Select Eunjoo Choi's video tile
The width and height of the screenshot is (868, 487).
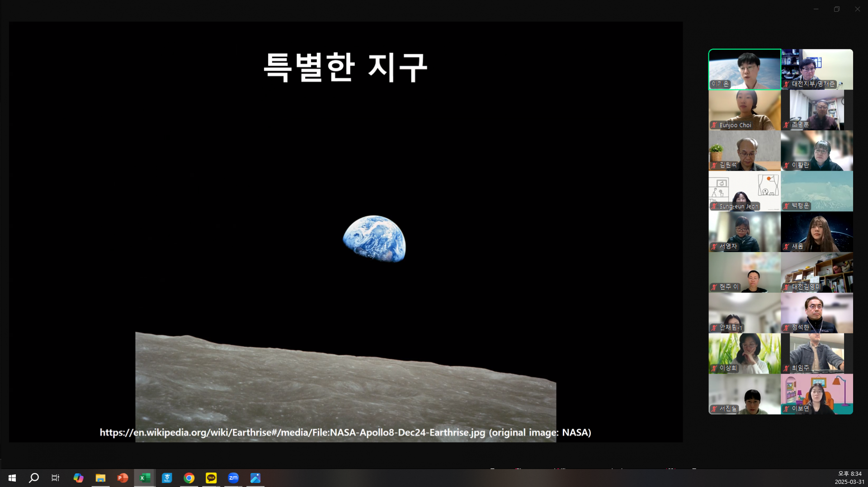pyautogui.click(x=745, y=110)
